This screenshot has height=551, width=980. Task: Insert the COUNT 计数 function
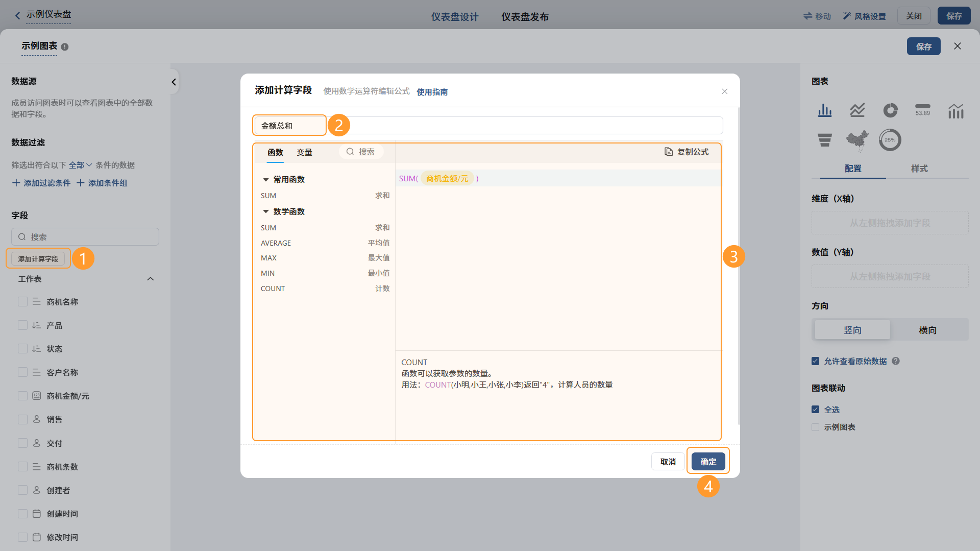pos(325,289)
